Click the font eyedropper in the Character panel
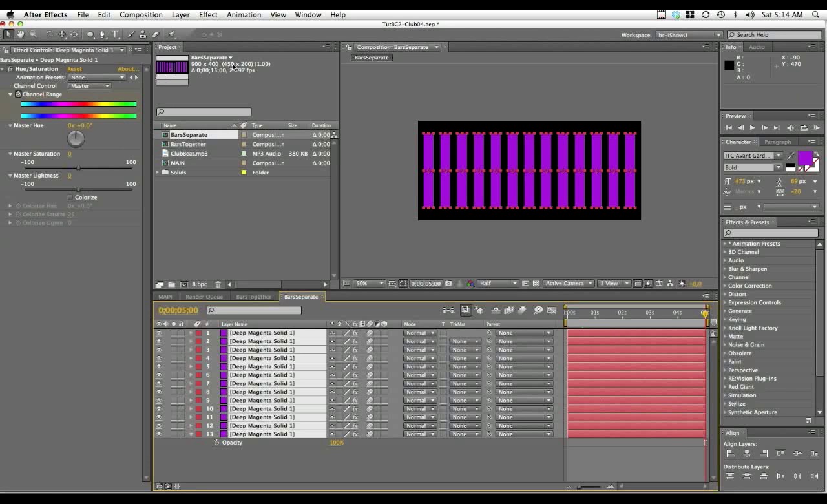 (x=791, y=156)
